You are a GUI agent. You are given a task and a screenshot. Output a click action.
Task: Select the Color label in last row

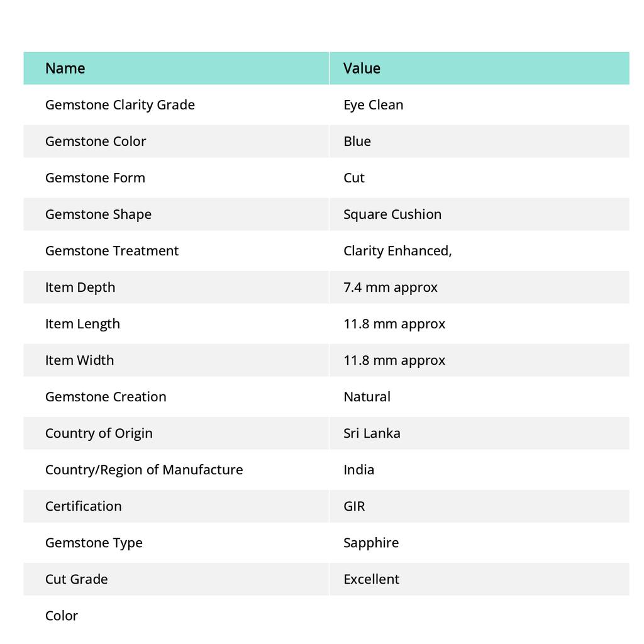[61, 616]
